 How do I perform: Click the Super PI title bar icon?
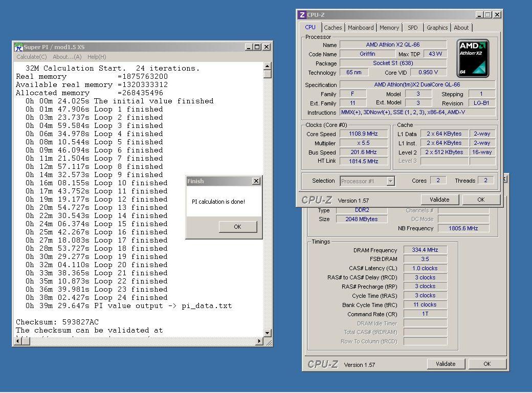18,47
